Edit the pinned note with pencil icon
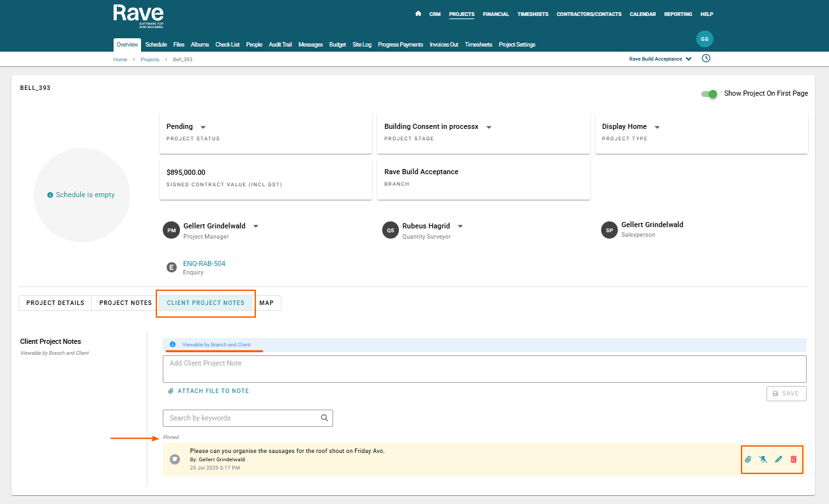This screenshot has height=504, width=829. point(779,459)
